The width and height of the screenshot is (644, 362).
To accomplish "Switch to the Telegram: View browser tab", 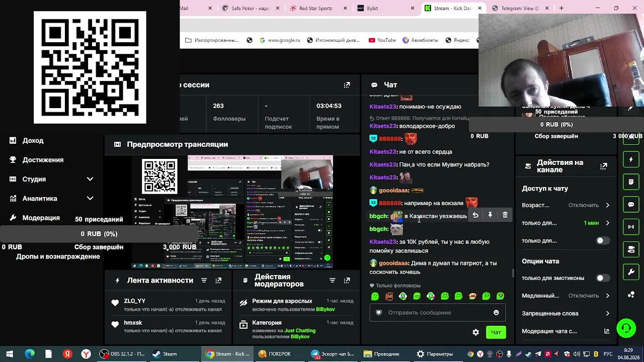I will (x=521, y=8).
